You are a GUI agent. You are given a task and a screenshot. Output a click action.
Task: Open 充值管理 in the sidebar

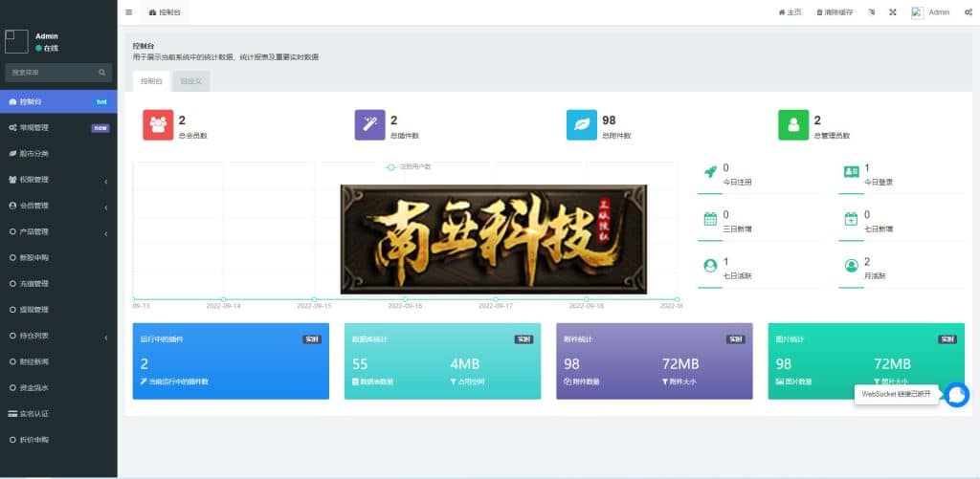58,284
